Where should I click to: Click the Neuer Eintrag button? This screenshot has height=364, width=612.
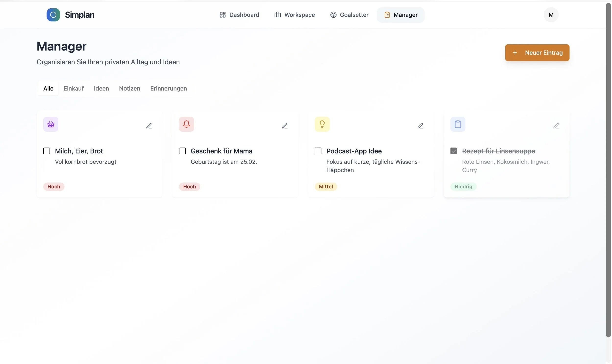click(x=537, y=52)
